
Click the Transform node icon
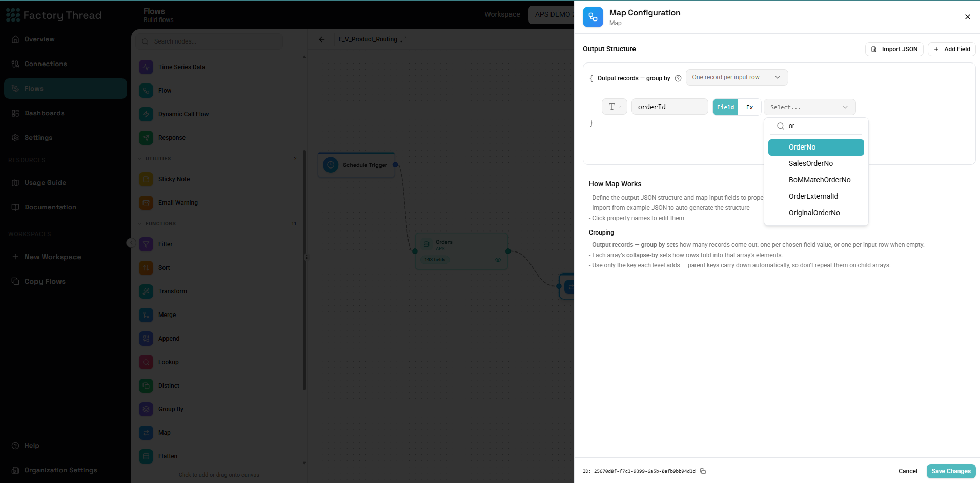point(146,291)
